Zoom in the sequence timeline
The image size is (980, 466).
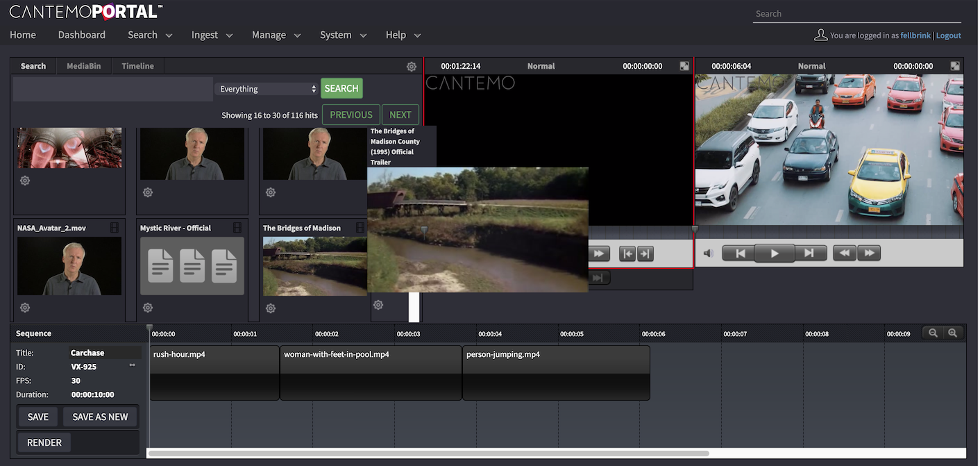pos(953,333)
